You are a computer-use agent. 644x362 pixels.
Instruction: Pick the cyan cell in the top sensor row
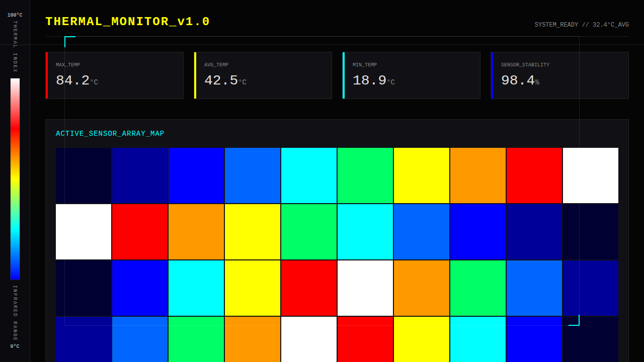tap(309, 175)
